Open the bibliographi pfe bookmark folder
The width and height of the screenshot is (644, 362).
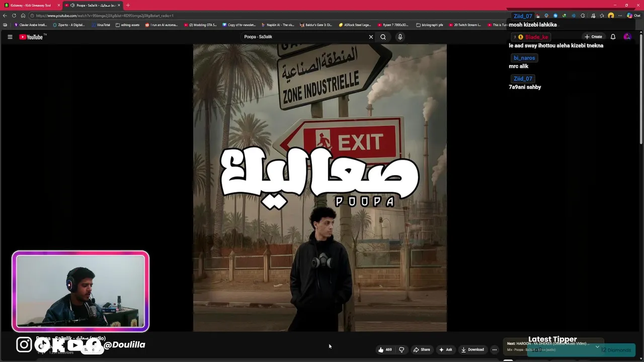(429, 25)
